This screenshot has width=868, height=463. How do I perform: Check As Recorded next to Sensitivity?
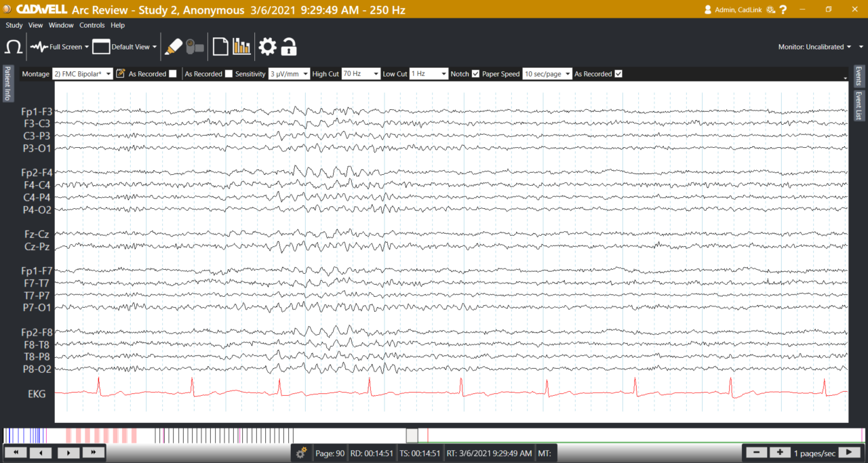click(x=229, y=74)
